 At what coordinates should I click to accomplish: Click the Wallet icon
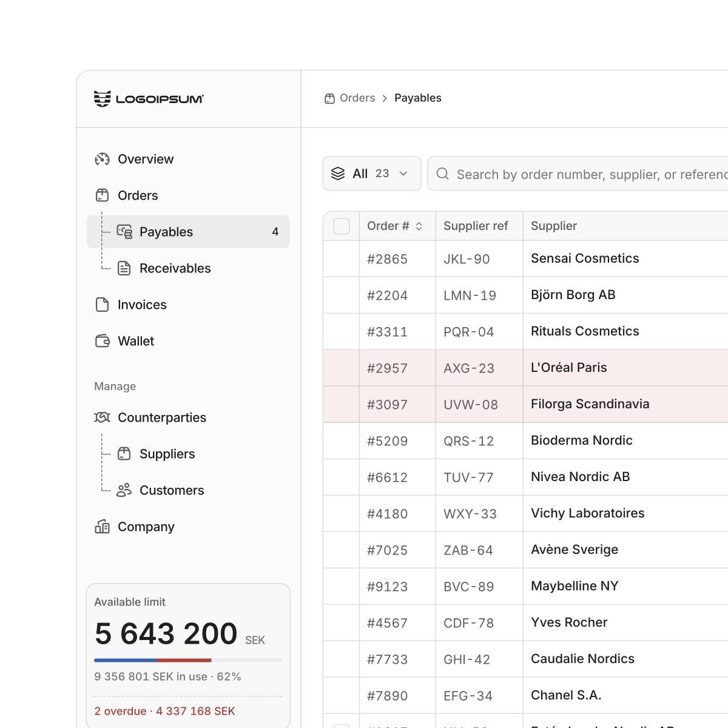[x=102, y=341]
